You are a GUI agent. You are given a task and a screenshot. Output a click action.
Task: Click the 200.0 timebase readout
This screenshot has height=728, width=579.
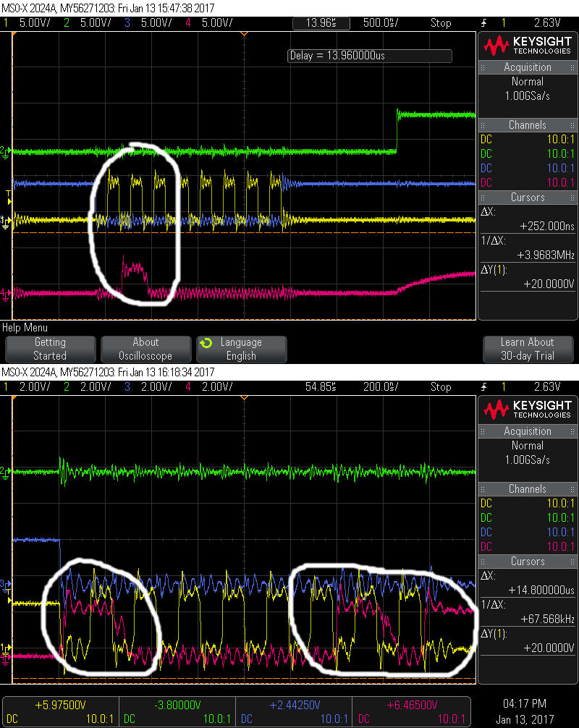(380, 386)
